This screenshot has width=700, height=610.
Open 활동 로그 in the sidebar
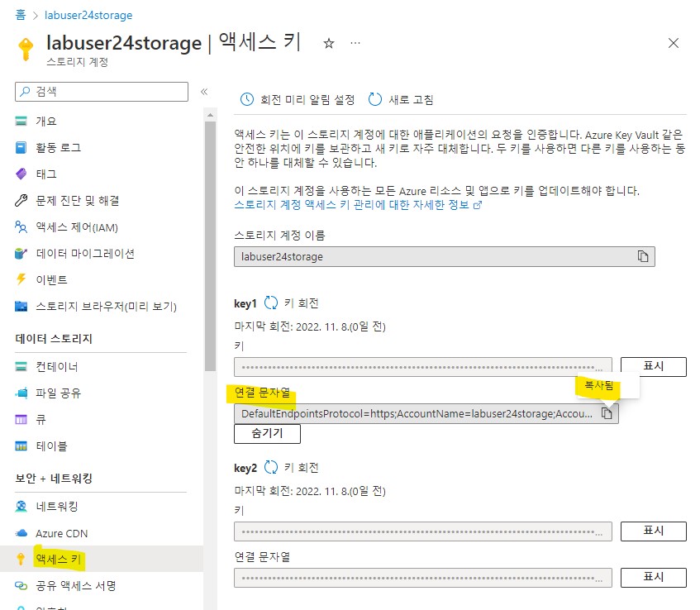click(x=59, y=147)
